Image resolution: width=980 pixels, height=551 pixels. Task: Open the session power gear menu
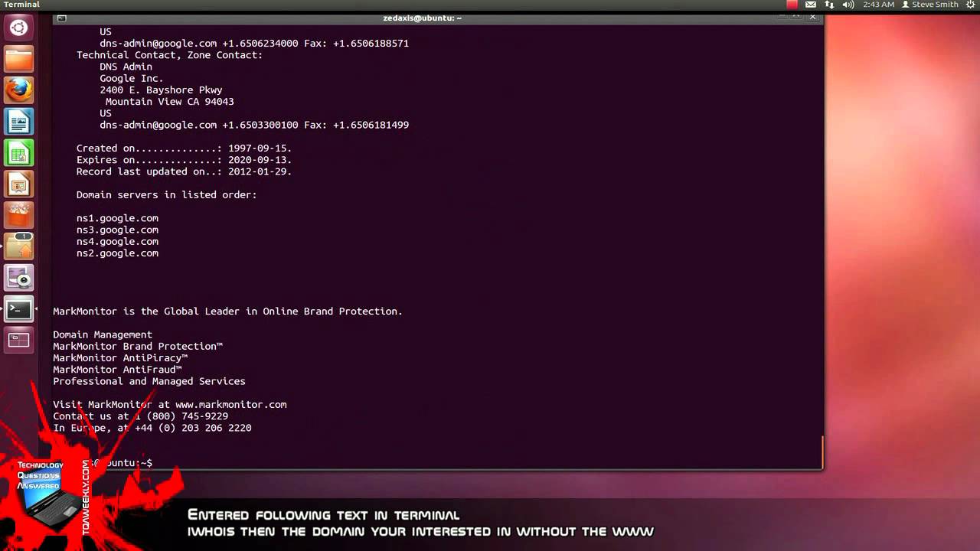pos(971,5)
